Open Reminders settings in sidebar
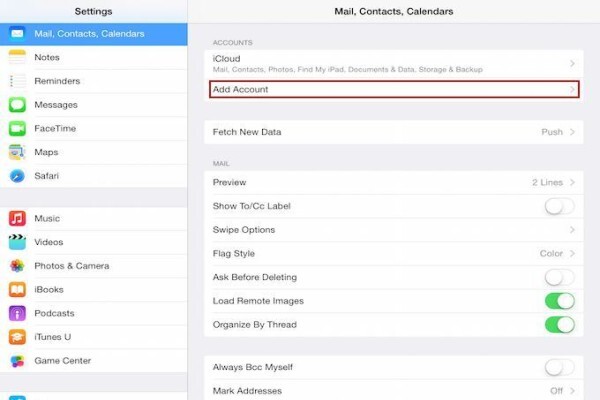The height and width of the screenshot is (400, 600). click(94, 81)
